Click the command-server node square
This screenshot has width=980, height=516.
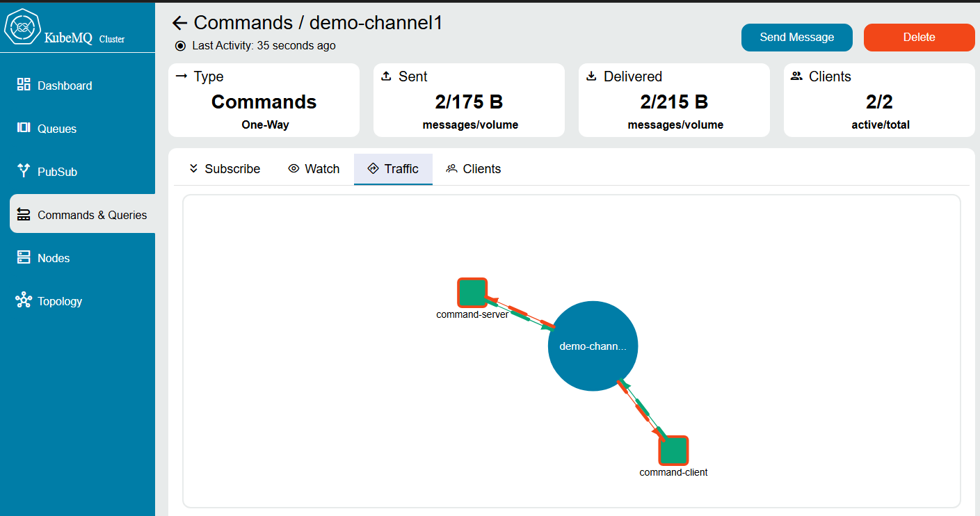coord(472,292)
